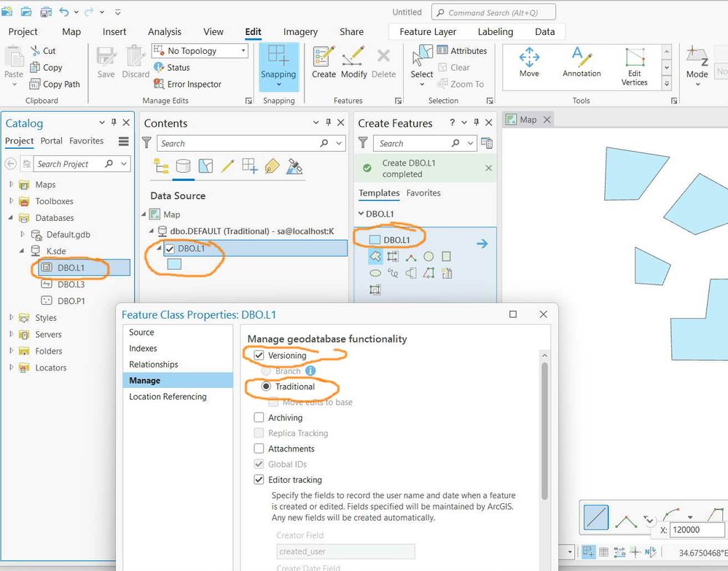Open the Contents search dropdown arrow

click(x=339, y=144)
